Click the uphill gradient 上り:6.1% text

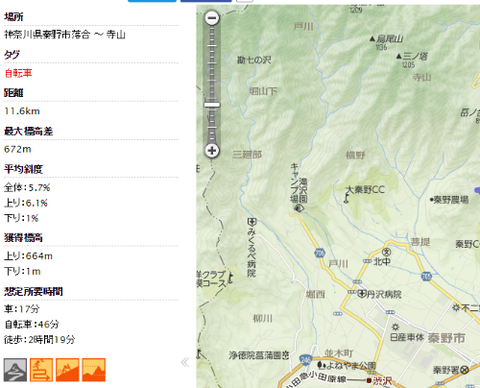(26, 203)
